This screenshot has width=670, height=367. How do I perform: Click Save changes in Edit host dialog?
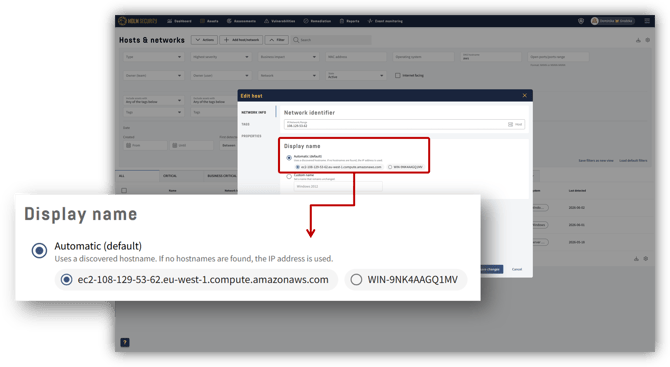(x=491, y=269)
